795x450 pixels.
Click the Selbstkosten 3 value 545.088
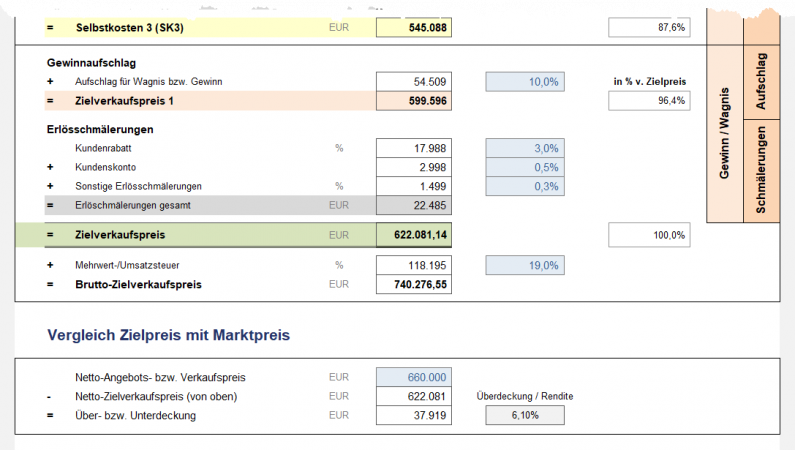pos(414,28)
